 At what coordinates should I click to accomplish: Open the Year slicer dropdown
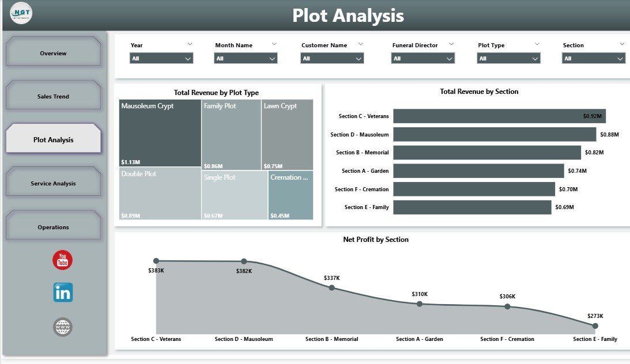187,58
